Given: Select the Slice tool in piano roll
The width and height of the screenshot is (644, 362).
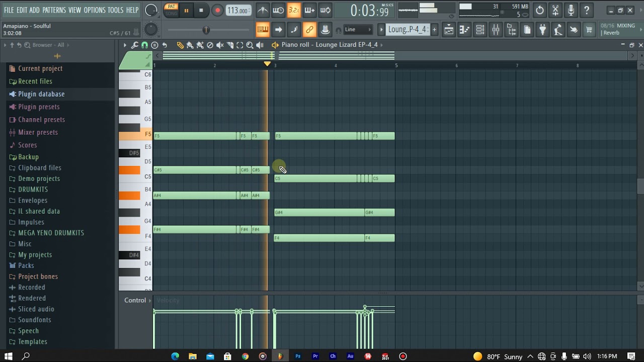Looking at the screenshot, I should pos(230,45).
